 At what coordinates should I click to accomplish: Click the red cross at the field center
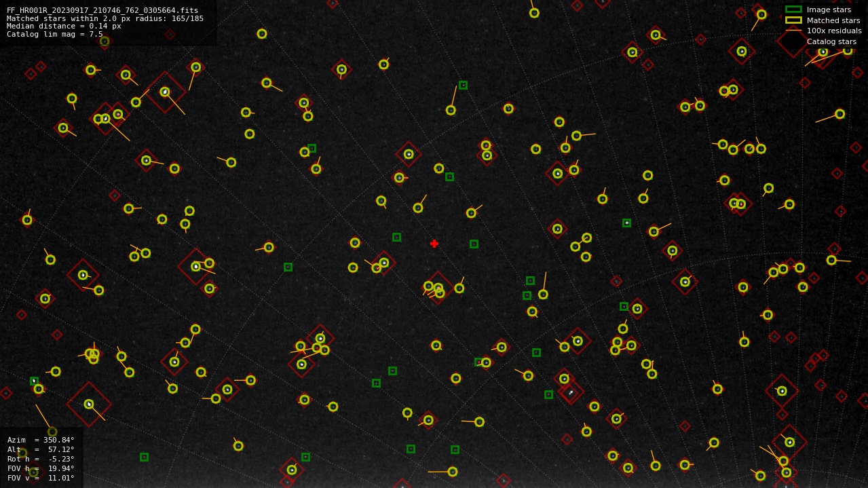pos(434,244)
